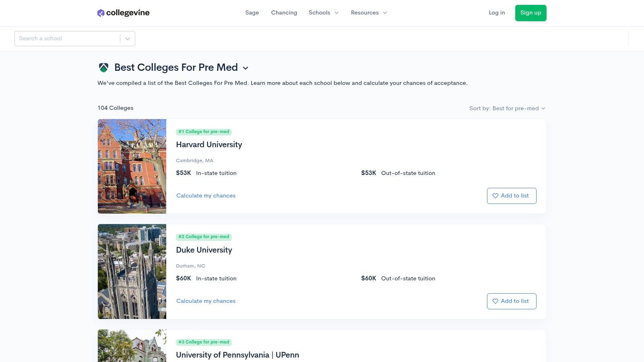The image size is (644, 362).
Task: Open the Schools dropdown
Action: pyautogui.click(x=324, y=12)
